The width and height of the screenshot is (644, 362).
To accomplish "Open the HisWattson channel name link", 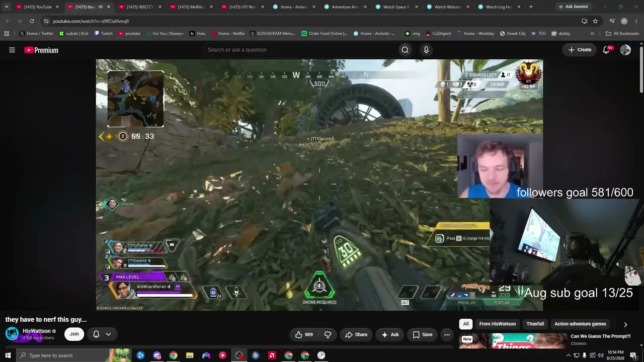I will click(37, 331).
